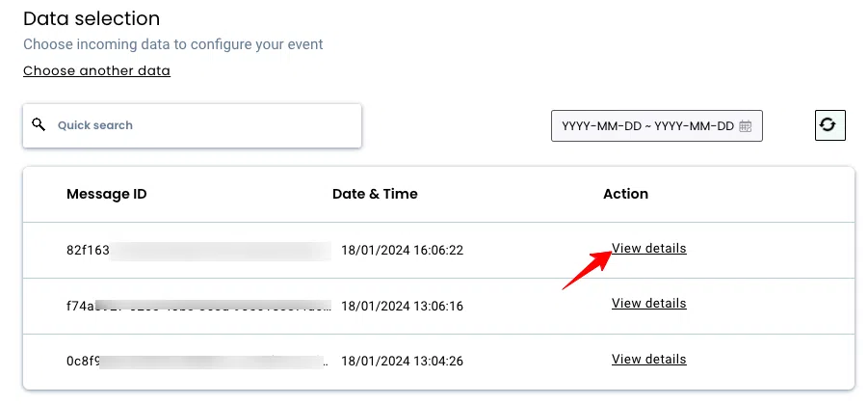Click the Action column header
This screenshot has height=404, width=868.
click(625, 194)
